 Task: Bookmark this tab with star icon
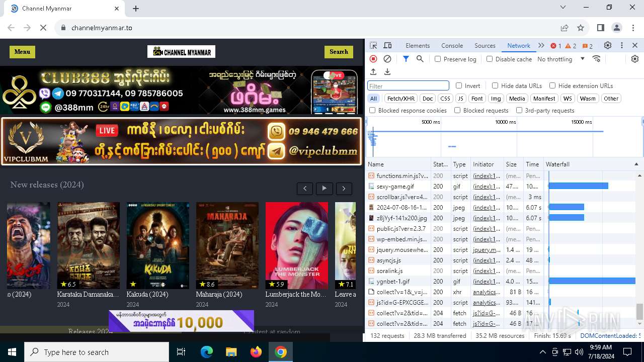[581, 28]
